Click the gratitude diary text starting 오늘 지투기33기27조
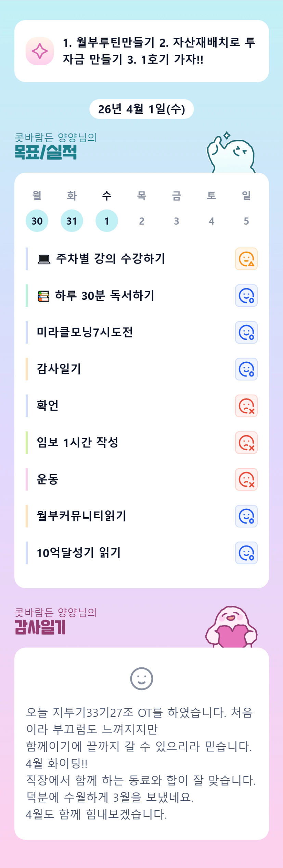Image resolution: width=283 pixels, height=868 pixels. tap(140, 763)
